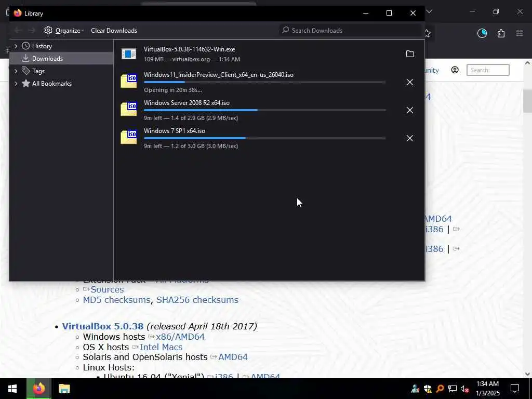The height and width of the screenshot is (399, 532).
Task: Open File Explorer from the taskbar
Action: coord(64,389)
